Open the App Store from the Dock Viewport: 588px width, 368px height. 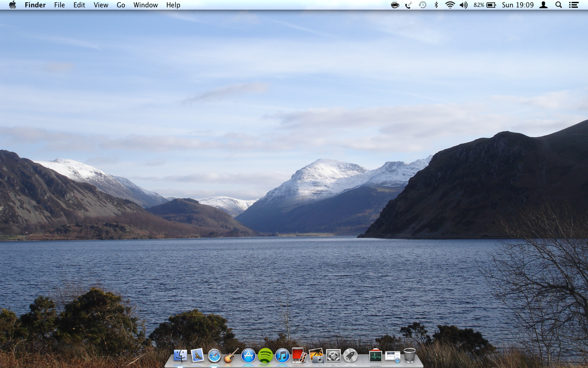248,356
